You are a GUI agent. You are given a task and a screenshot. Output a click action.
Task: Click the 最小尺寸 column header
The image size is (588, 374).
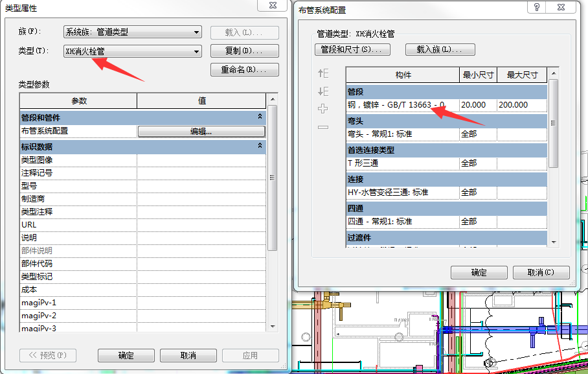pyautogui.click(x=478, y=75)
